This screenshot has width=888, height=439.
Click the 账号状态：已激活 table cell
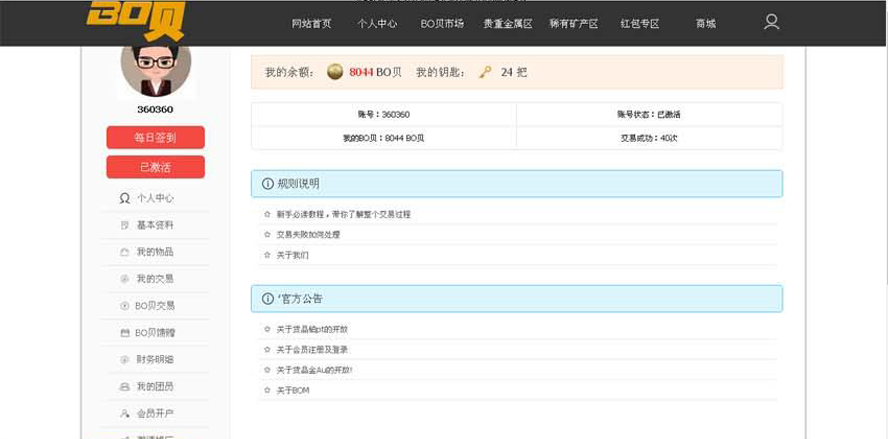pos(649,114)
